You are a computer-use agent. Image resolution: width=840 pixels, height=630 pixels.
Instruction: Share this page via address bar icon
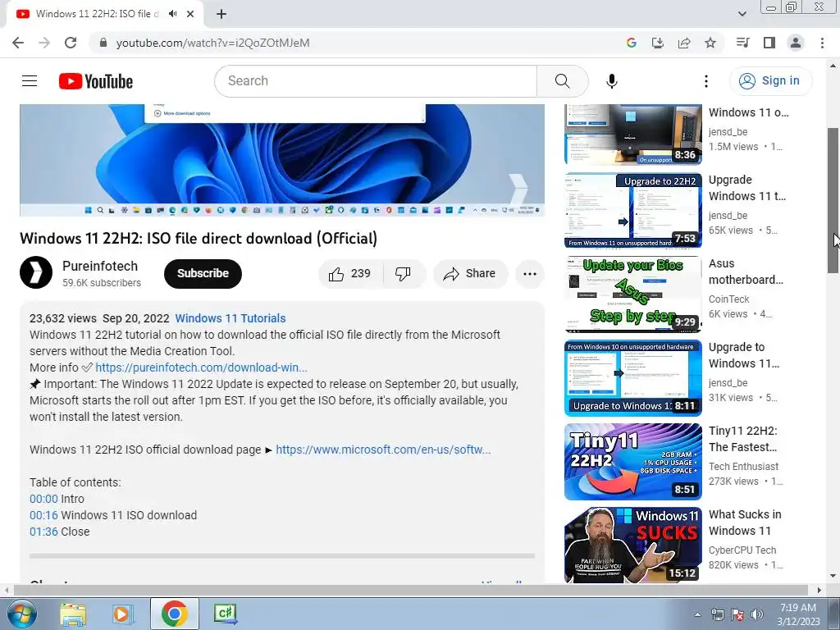coord(684,43)
